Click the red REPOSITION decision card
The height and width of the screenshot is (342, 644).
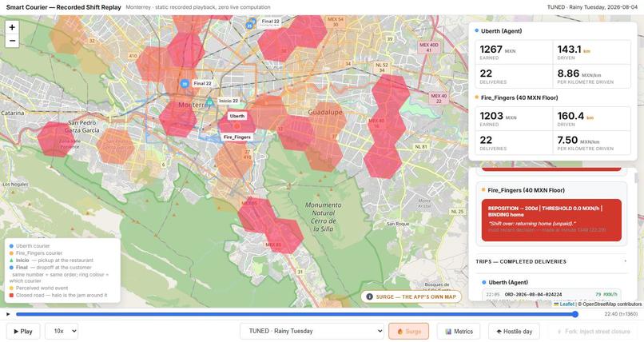click(x=551, y=220)
